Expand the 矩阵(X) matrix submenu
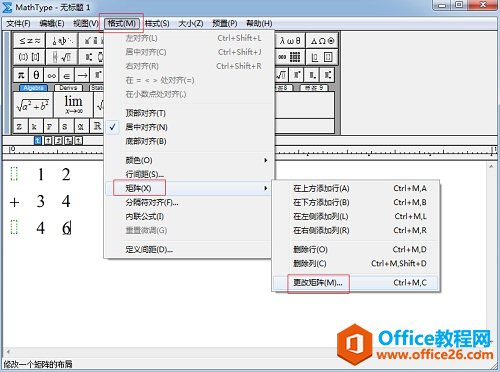The image size is (500, 372). click(x=189, y=188)
